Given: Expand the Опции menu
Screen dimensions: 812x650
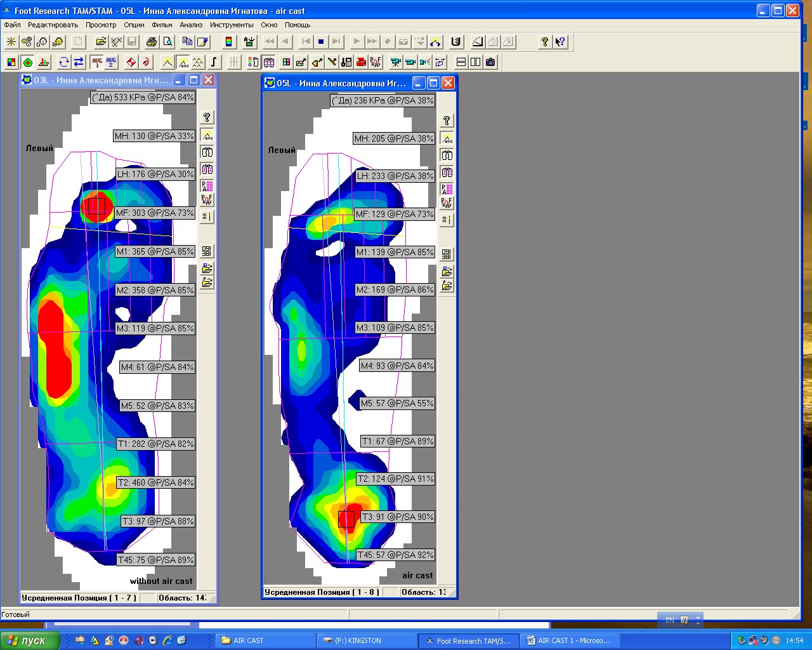Looking at the screenshot, I should click(134, 25).
